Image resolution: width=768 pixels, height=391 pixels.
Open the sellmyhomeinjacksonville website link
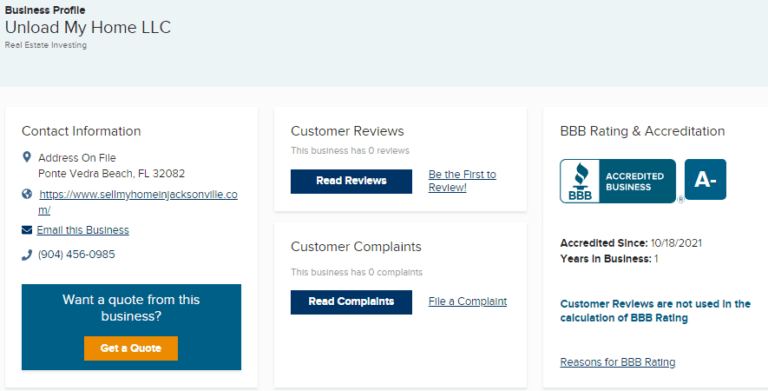pos(138,202)
